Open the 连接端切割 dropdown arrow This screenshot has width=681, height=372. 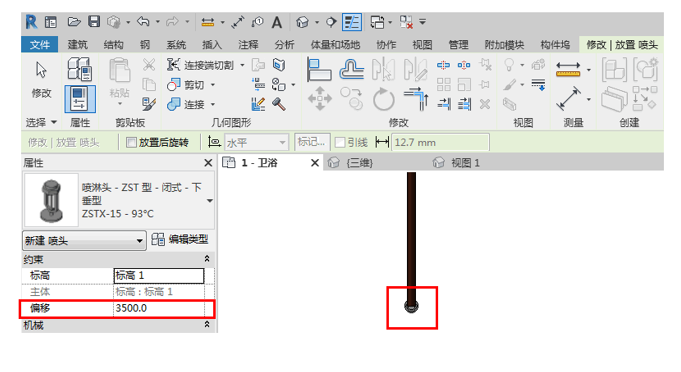(x=242, y=65)
